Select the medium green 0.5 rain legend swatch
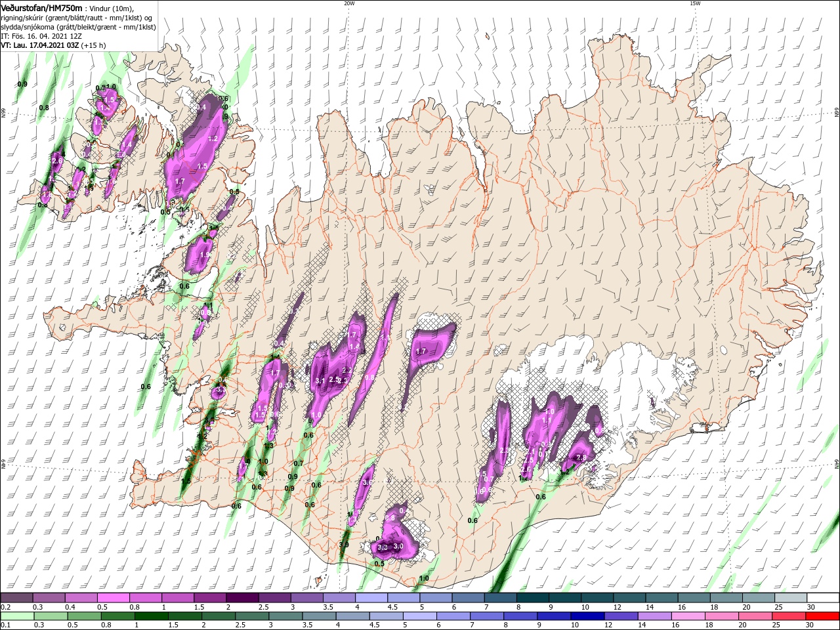840x630 pixels. click(84, 616)
